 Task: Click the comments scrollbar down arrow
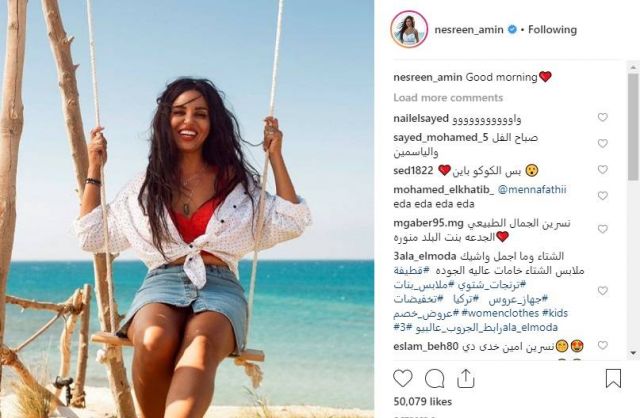pyautogui.click(x=633, y=353)
